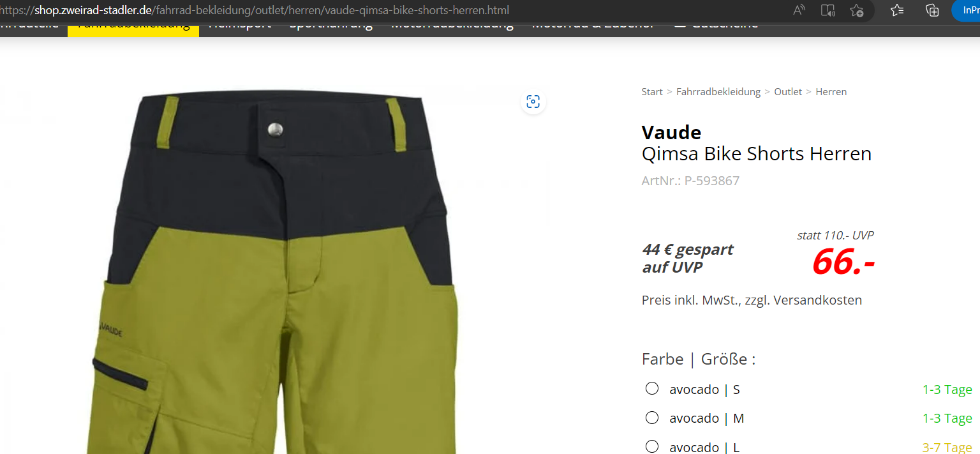Click the browser address bar URL

click(x=255, y=11)
